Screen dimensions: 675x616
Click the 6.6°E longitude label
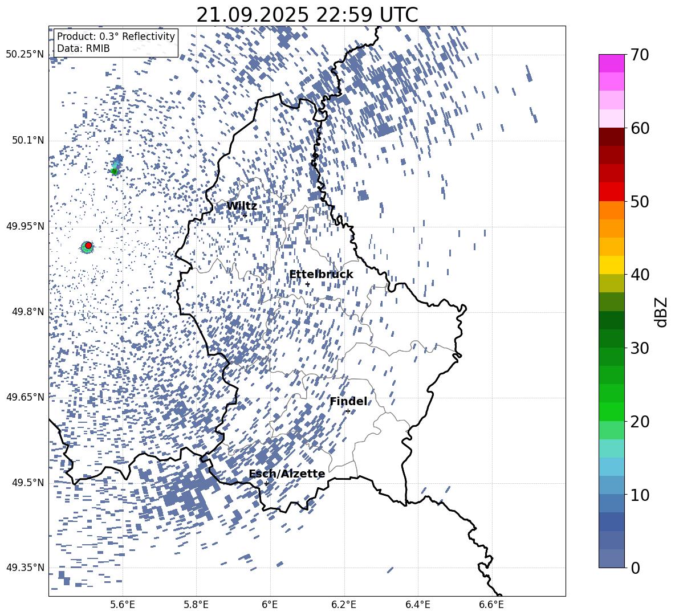491,605
